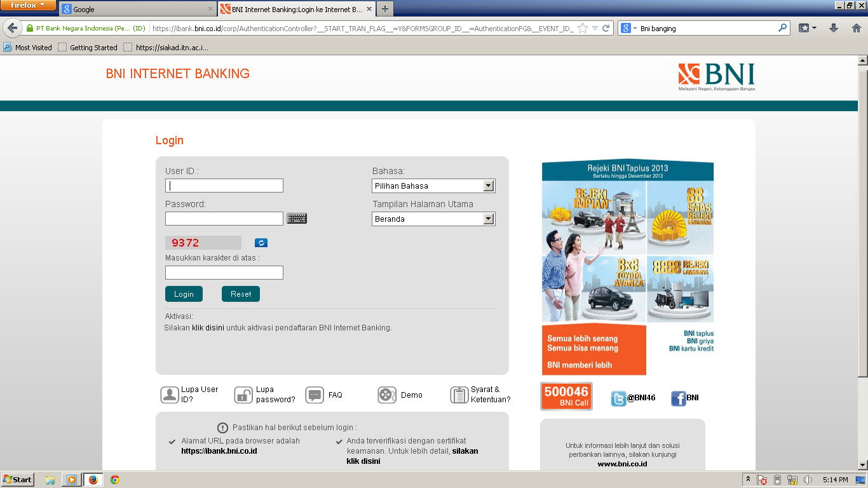Viewport: 868px width, 488px height.
Task: Open the Firefox Downloads arrow
Action: 834,28
